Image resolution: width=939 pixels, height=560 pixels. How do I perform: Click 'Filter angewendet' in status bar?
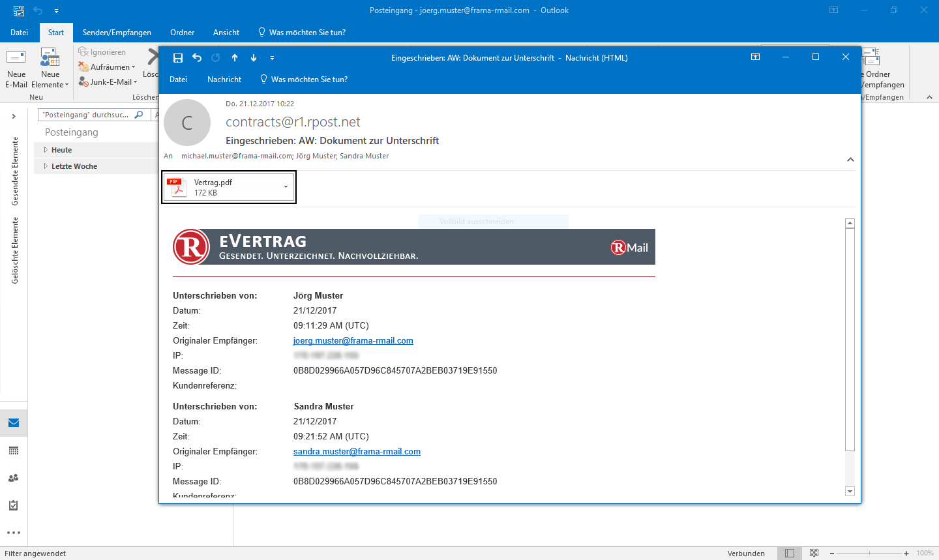click(35, 553)
